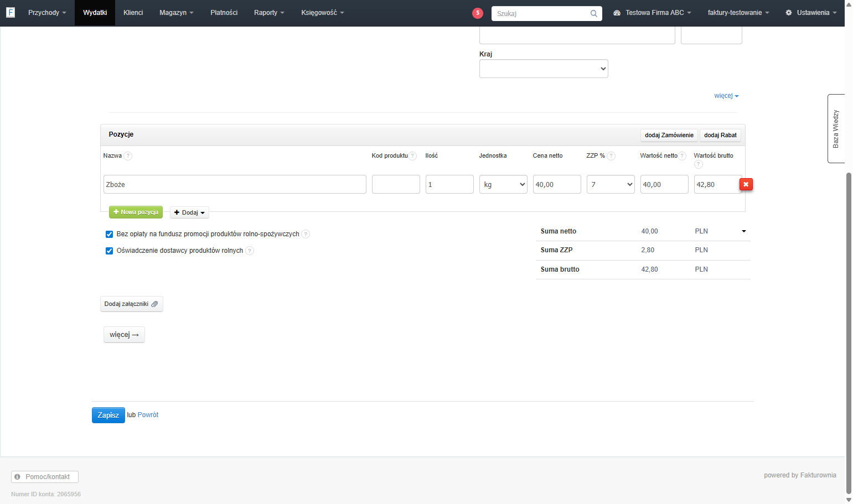Open the Magazyn menu
The image size is (853, 504).
click(176, 13)
